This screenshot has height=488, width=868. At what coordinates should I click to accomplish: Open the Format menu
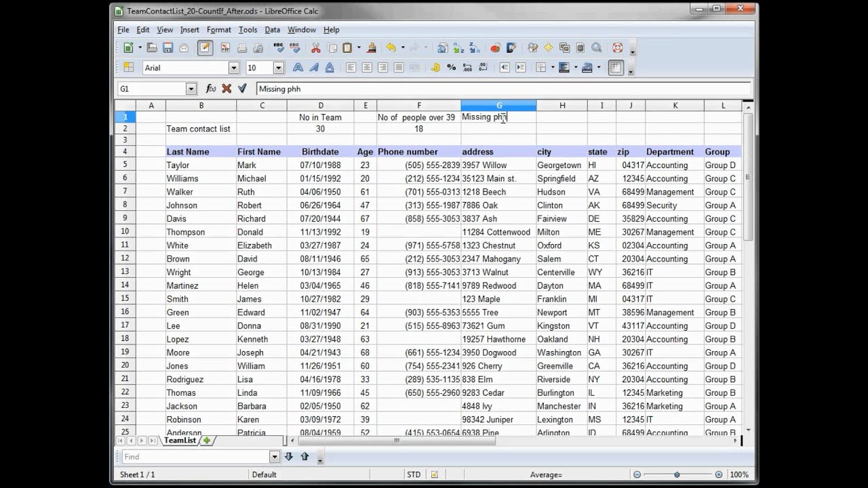pos(219,30)
